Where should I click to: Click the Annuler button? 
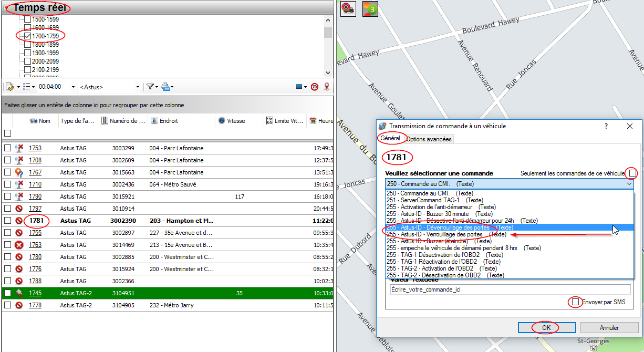pyautogui.click(x=609, y=327)
